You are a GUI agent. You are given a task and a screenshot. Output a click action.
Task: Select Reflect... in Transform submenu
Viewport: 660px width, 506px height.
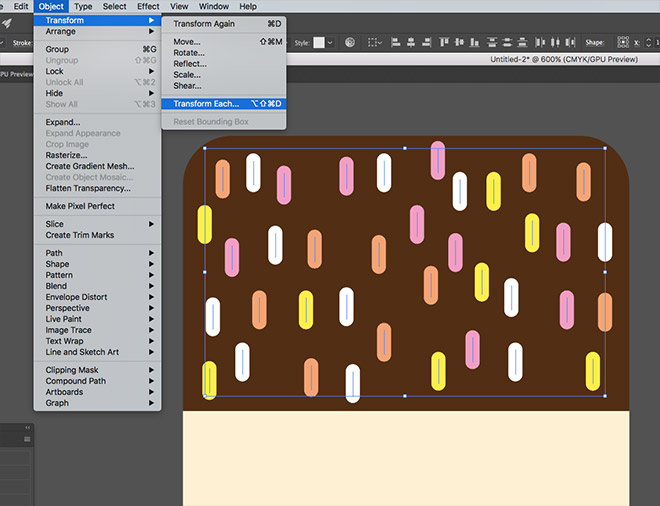[x=224, y=64]
